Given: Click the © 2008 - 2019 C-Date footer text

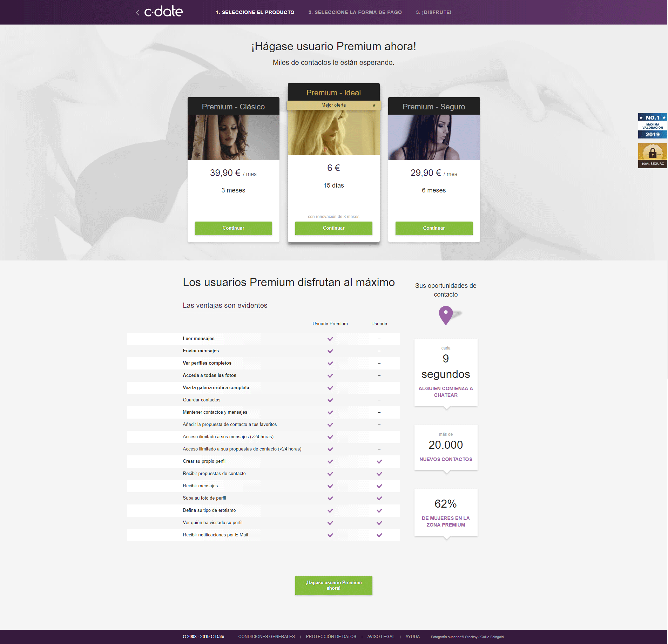Looking at the screenshot, I should click(x=203, y=637).
